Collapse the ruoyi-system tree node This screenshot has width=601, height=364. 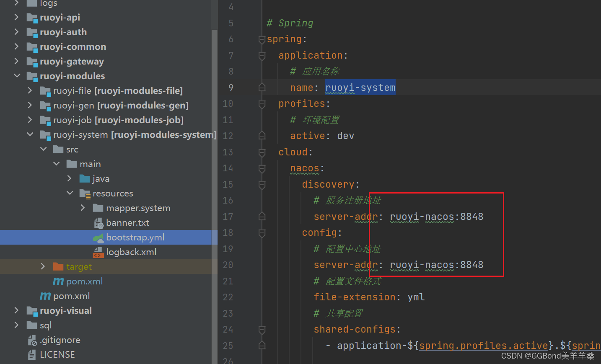[x=30, y=134]
